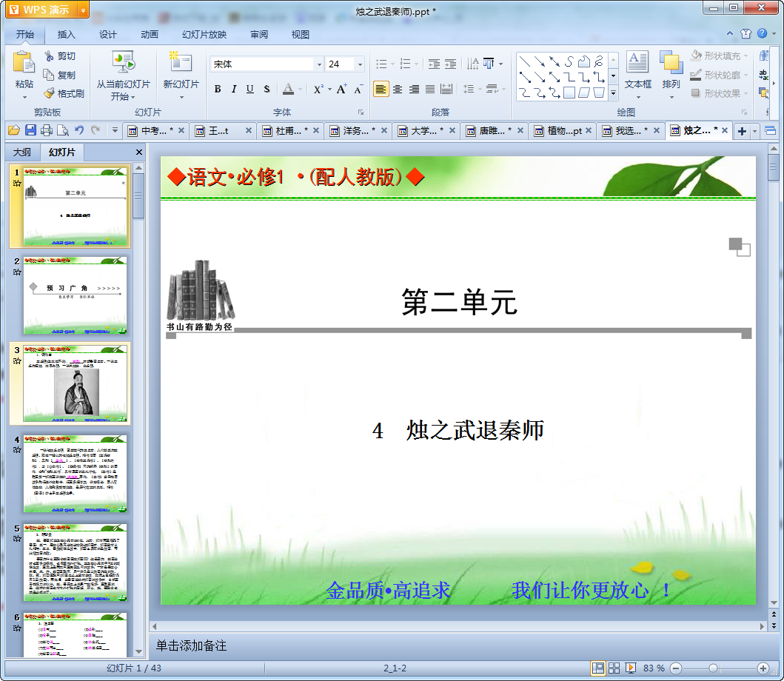This screenshot has height=681, width=784.
Task: Close the 王...t document tab
Action: 248,130
